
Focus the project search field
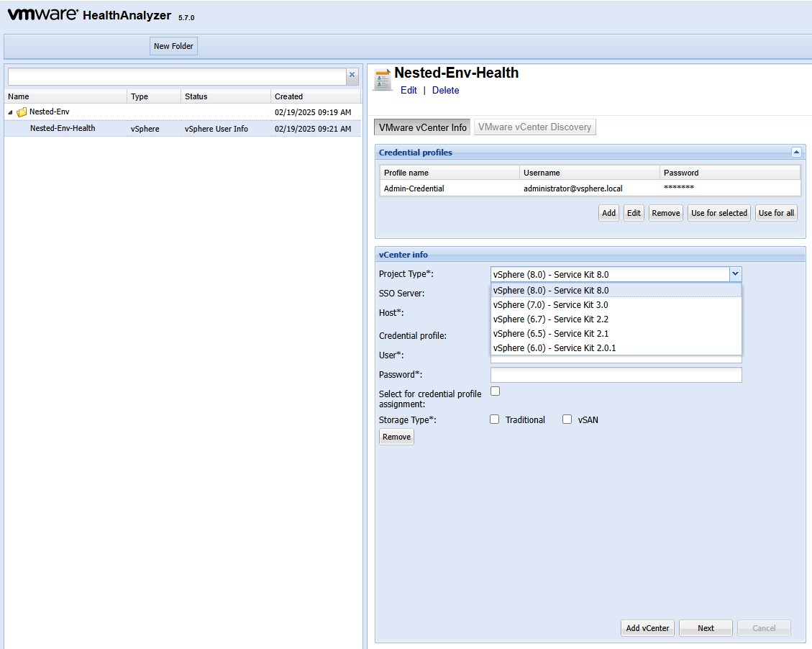click(x=177, y=77)
